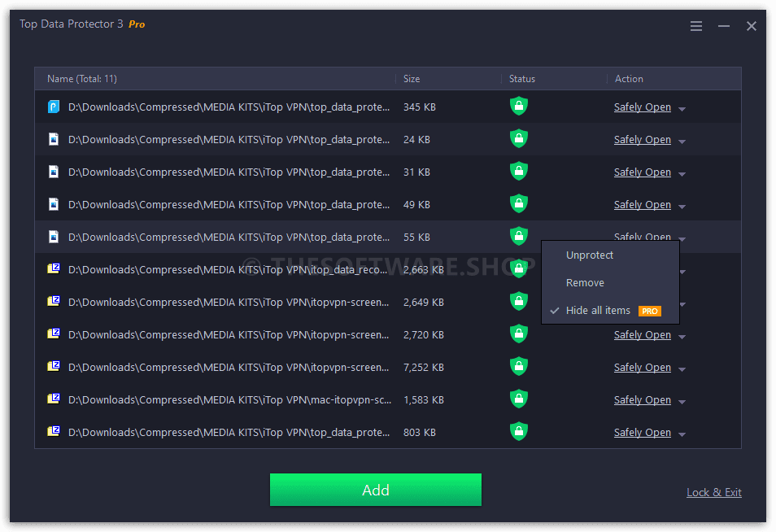
Task: Click the file icon of the 345 KB item
Action: coord(54,107)
